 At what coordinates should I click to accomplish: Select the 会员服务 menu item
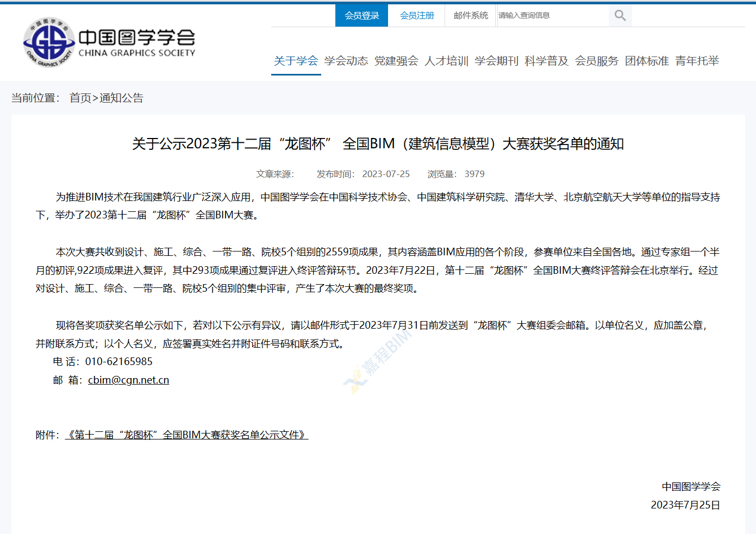tap(597, 61)
